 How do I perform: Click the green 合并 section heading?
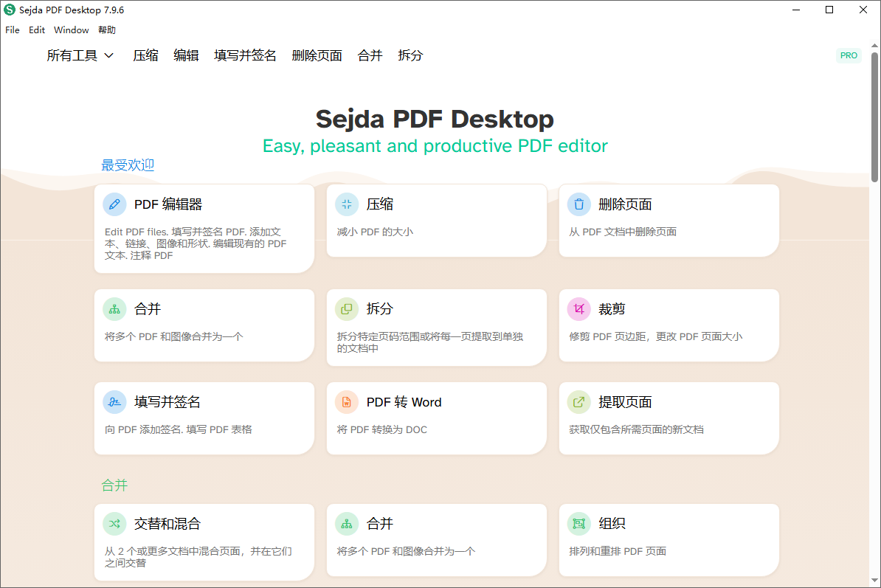[114, 485]
